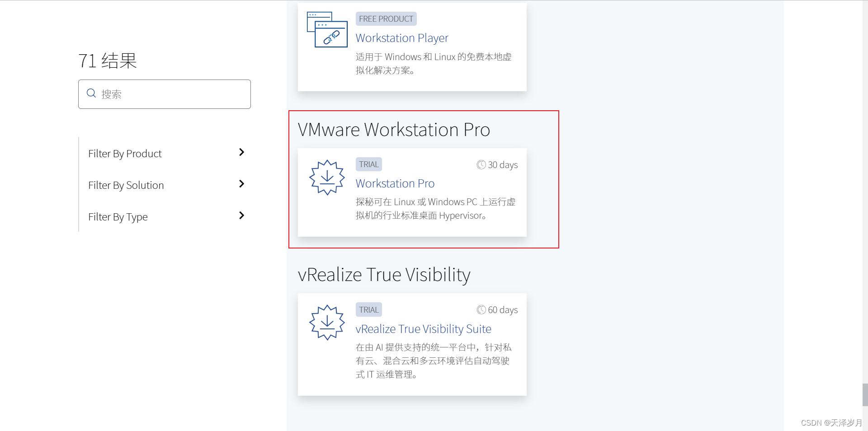Click the 60 days trial duration text

503,310
